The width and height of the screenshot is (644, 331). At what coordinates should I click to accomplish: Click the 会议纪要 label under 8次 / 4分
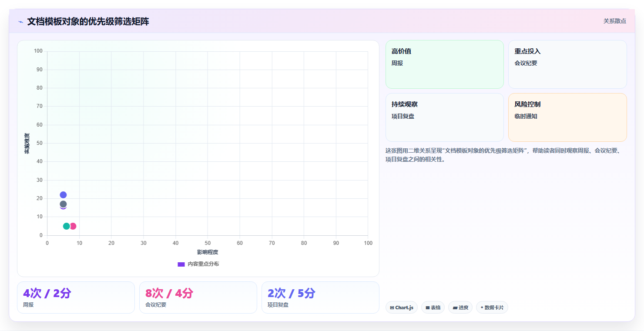tap(156, 305)
